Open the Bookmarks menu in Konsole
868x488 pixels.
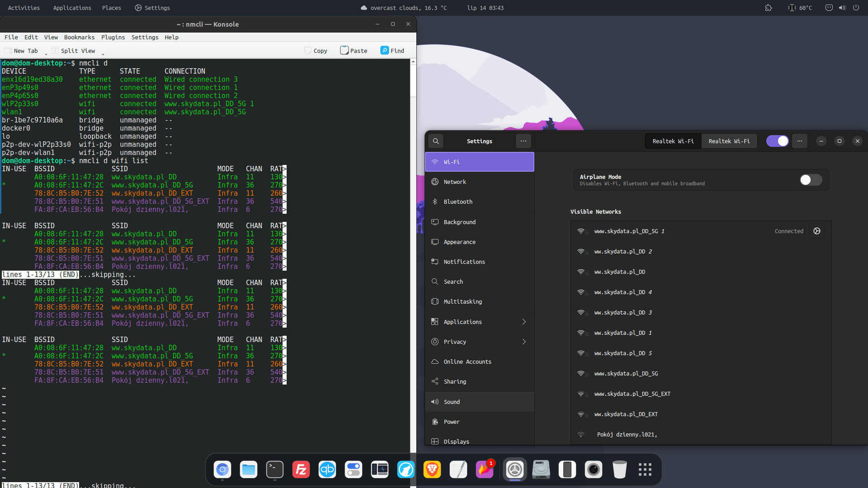point(79,37)
